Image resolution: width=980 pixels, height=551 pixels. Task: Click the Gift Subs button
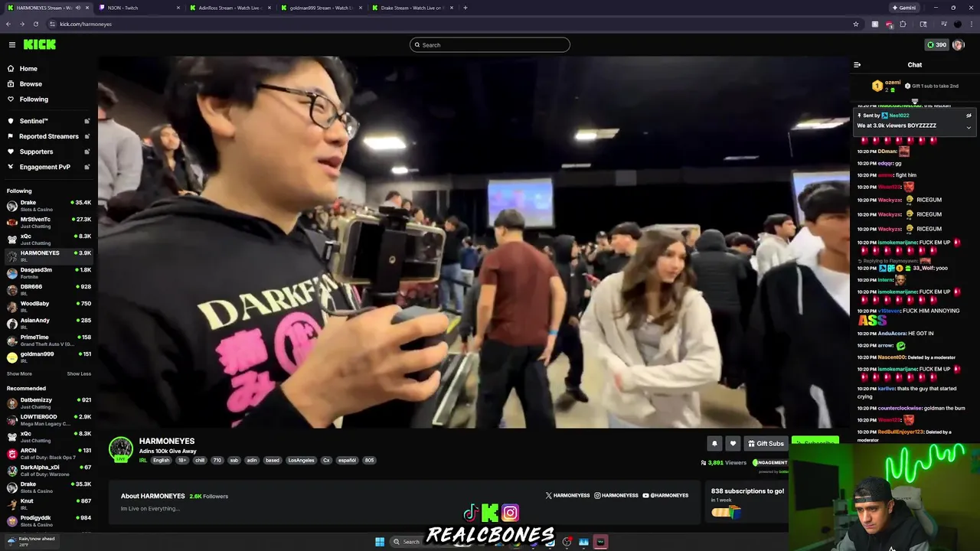click(x=766, y=443)
